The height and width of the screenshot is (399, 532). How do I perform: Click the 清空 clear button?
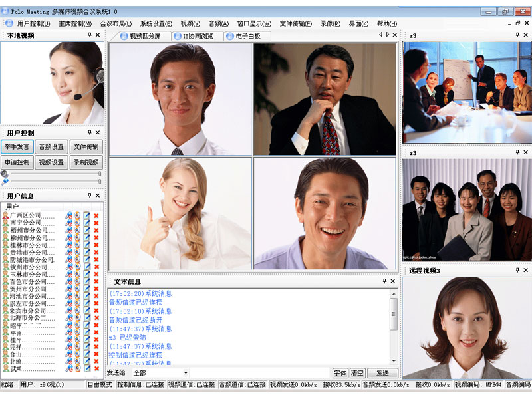coord(358,374)
